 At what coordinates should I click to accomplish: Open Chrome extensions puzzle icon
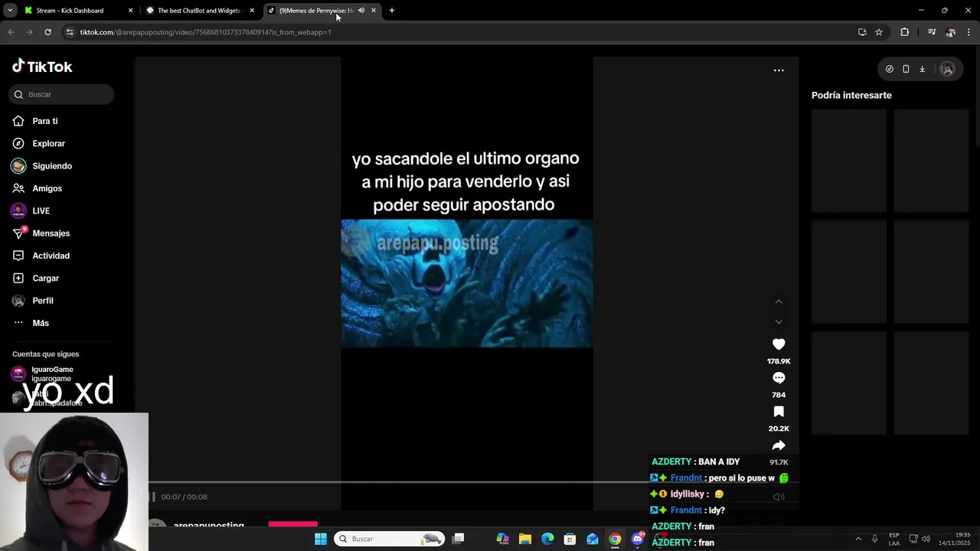[905, 32]
